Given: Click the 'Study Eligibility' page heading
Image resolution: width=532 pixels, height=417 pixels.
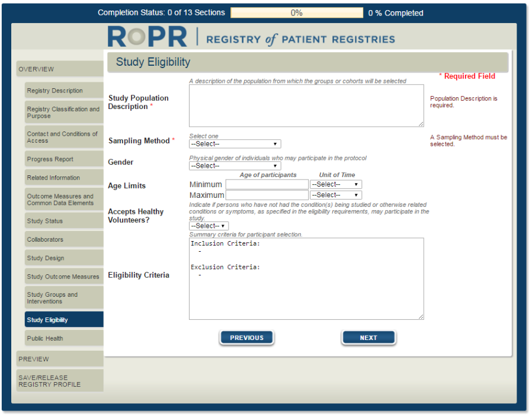Looking at the screenshot, I should pos(153,62).
